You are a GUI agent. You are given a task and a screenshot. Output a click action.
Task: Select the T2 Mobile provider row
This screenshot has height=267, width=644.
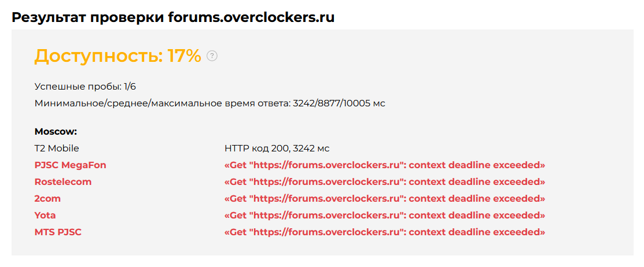pyautogui.click(x=57, y=149)
